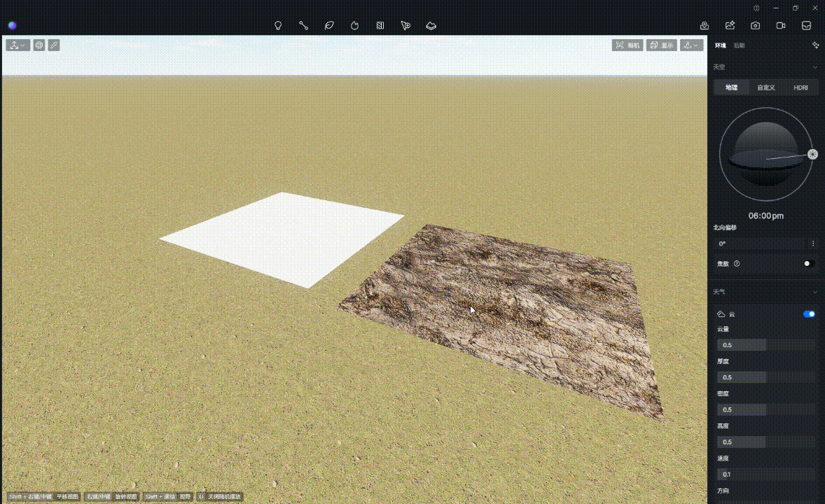
Task: Collapse the 天气 weather section
Action: point(814,292)
